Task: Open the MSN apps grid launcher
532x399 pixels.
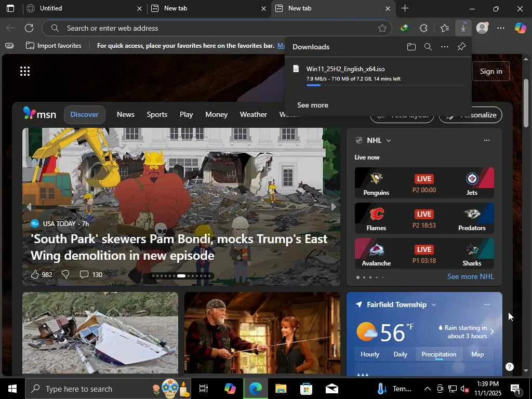Action: tap(24, 71)
